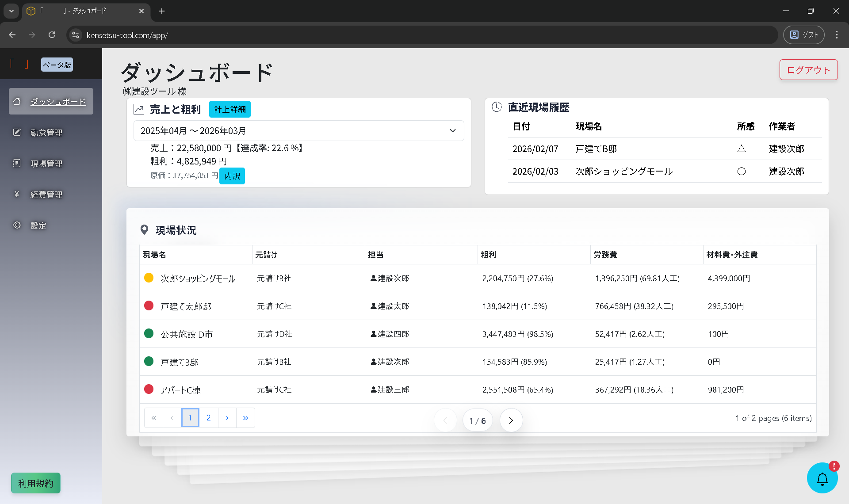Image resolution: width=849 pixels, height=504 pixels.
Task: Click the map pin icon beside 現場状況
Action: click(x=144, y=230)
